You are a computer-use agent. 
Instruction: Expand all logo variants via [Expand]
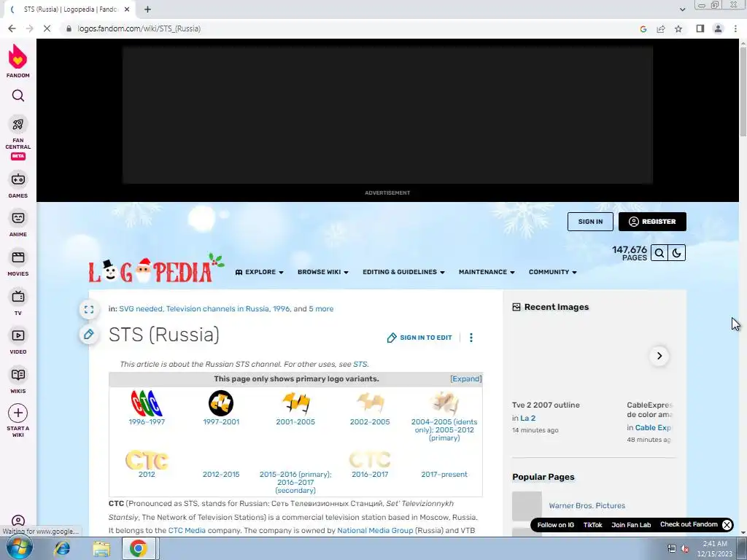tap(465, 379)
